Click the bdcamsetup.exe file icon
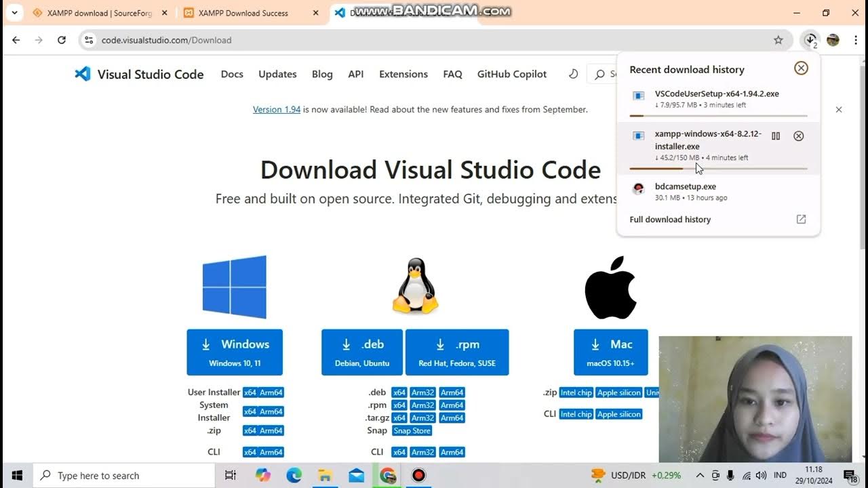868x488 pixels. pos(639,188)
